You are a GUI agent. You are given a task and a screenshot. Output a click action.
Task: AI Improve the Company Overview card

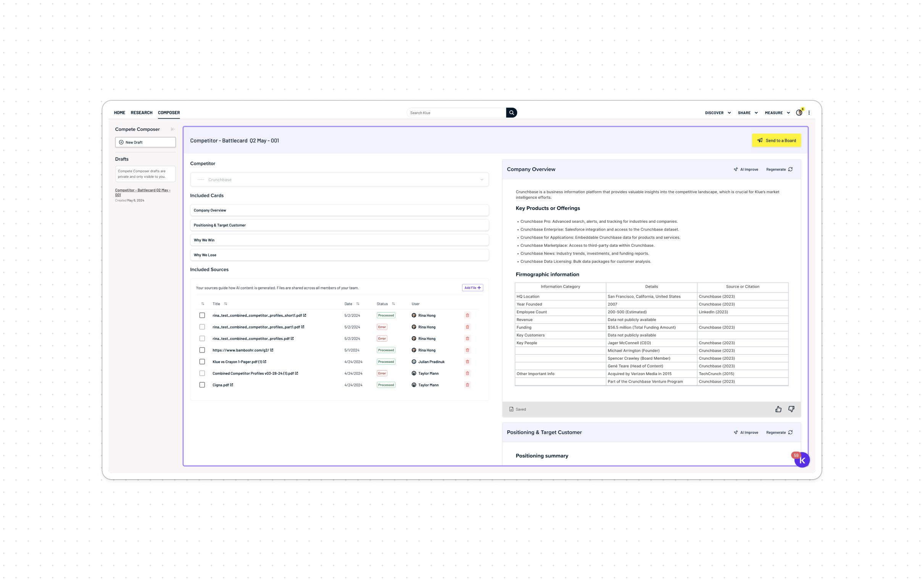(746, 169)
